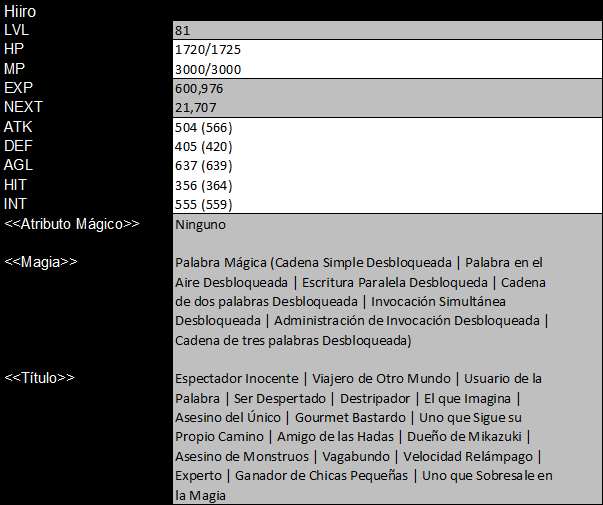
Task: Select the Palabra Mágica magic description text
Action: click(361, 302)
